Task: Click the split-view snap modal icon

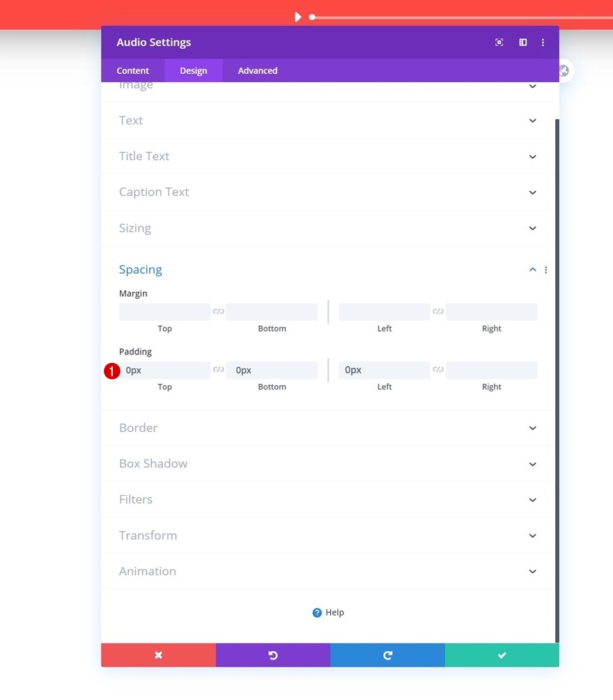Action: coord(523,42)
